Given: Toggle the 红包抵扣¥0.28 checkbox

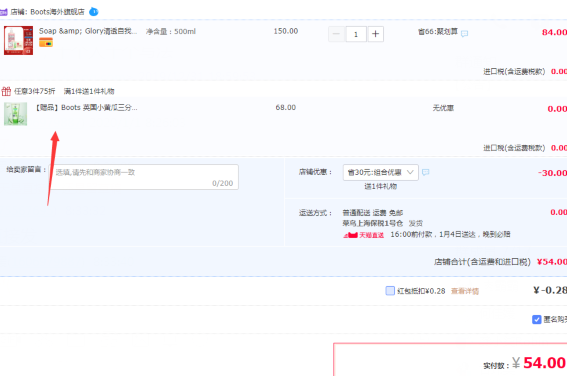Looking at the screenshot, I should tap(390, 291).
